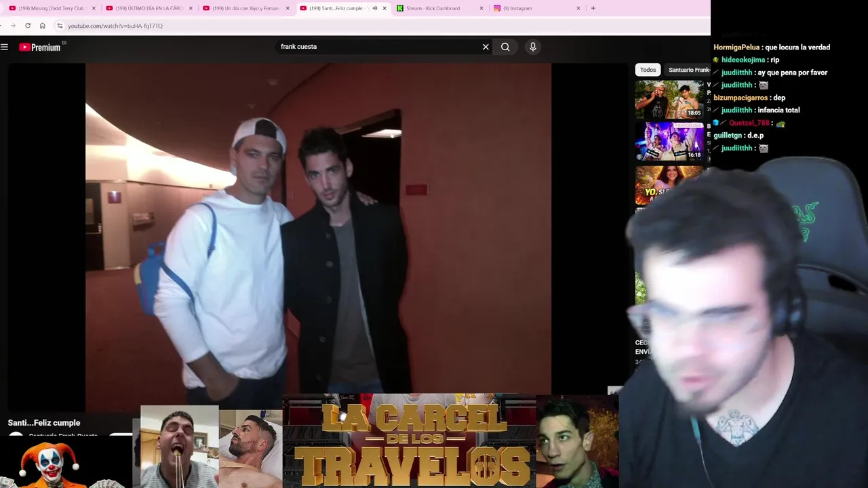Select the 'Santuario Frank' filter chip
The height and width of the screenshot is (488, 868).
pyautogui.click(x=688, y=70)
